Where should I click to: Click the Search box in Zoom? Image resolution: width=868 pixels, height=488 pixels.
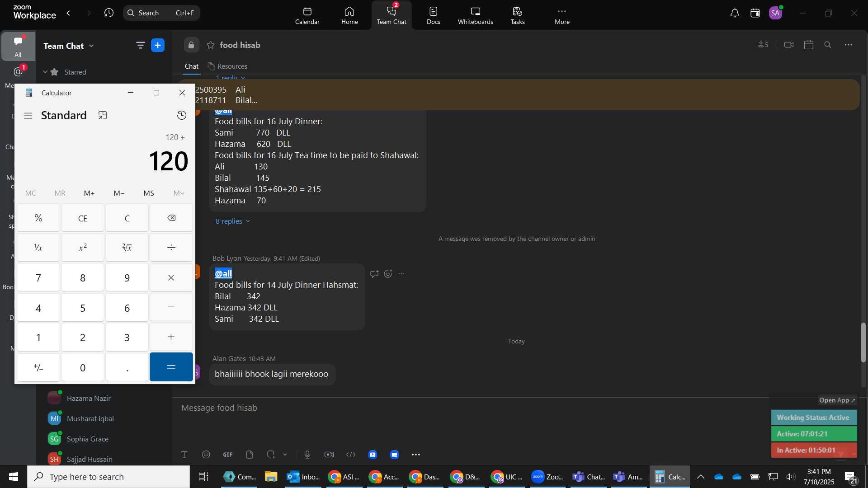click(x=161, y=13)
